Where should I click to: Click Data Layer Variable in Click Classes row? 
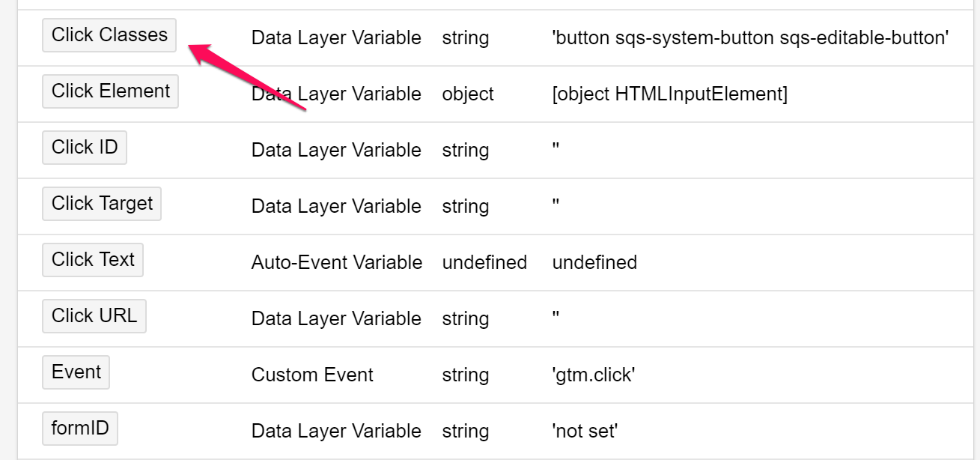(336, 37)
